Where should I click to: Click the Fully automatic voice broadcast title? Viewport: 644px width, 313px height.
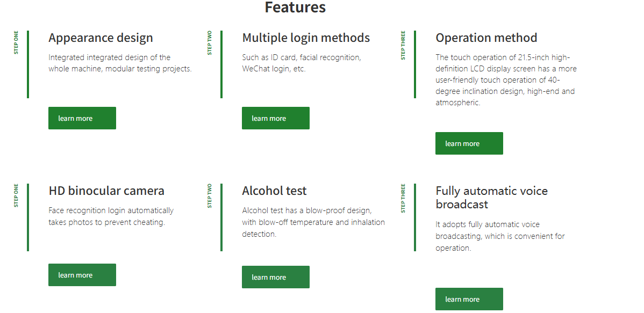[x=491, y=198]
